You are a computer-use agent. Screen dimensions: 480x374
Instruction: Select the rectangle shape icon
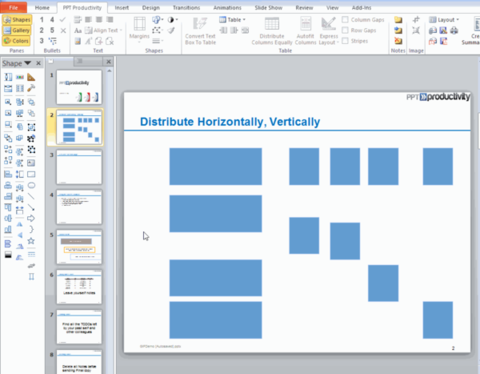tap(31, 174)
